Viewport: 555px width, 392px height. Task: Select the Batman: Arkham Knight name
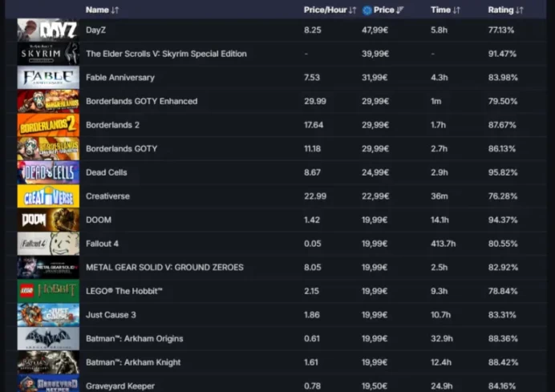click(x=133, y=362)
